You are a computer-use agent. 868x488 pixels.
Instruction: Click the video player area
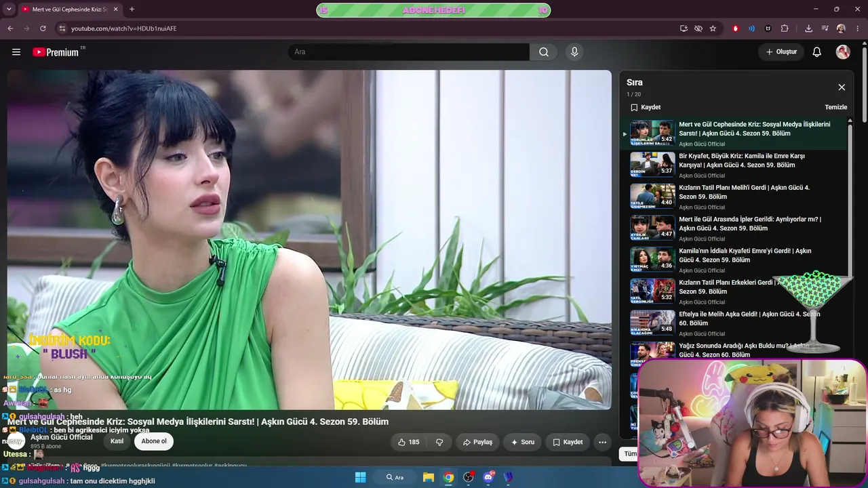pos(309,240)
